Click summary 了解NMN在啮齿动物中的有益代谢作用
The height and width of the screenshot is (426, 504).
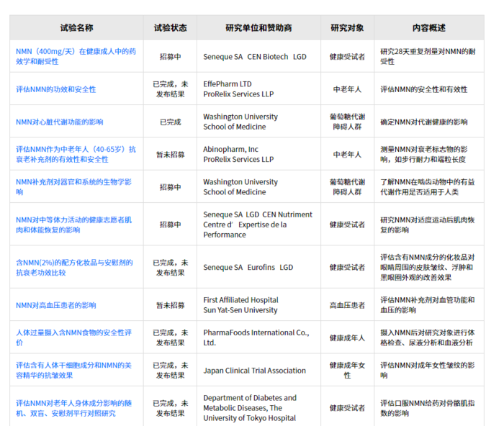click(x=427, y=186)
